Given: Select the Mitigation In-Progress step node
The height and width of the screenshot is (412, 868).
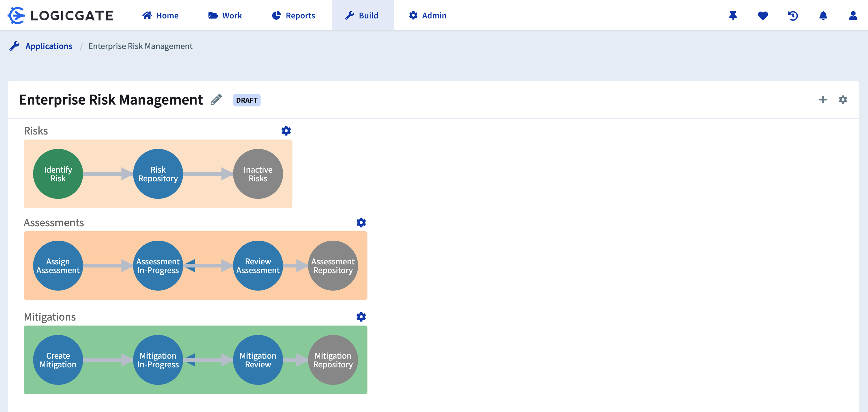Looking at the screenshot, I should pyautogui.click(x=158, y=360).
